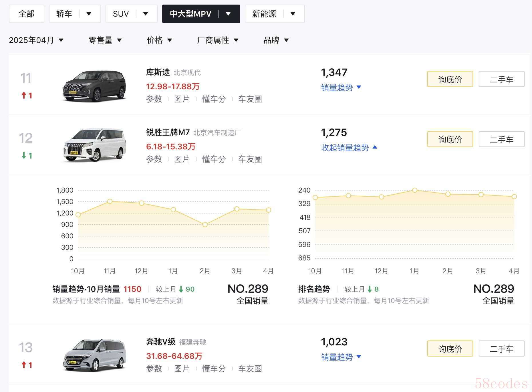The image size is (532, 392).
Task: Select the 2月 low point on sales chart
Action: pos(205,225)
